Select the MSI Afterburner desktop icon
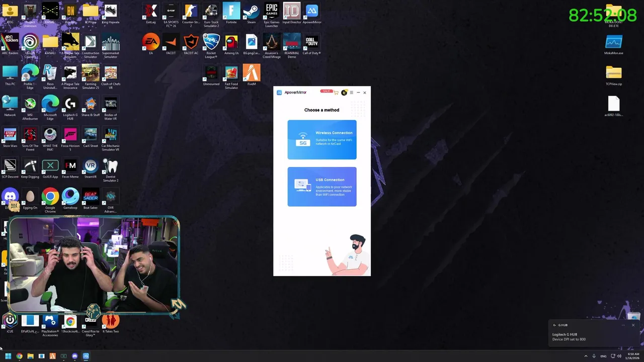The image size is (644, 362). pos(30,108)
